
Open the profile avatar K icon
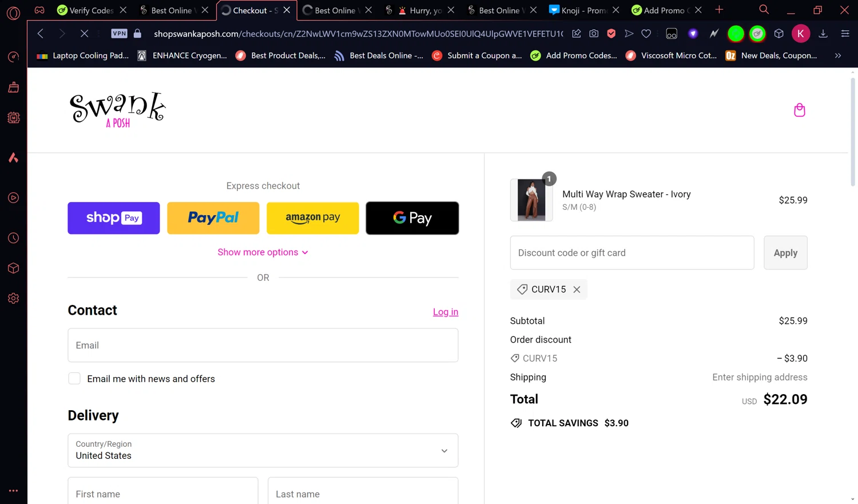[x=801, y=34]
